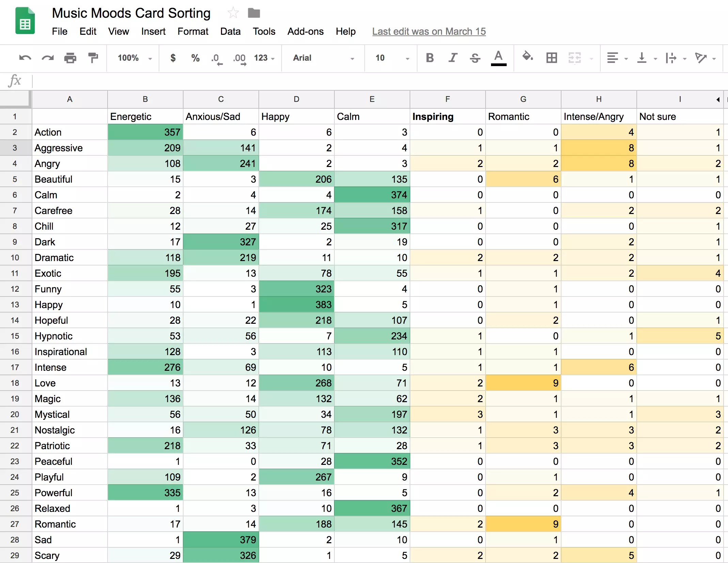Image resolution: width=728 pixels, height=563 pixels.
Task: Click the Print icon
Action: tap(70, 58)
